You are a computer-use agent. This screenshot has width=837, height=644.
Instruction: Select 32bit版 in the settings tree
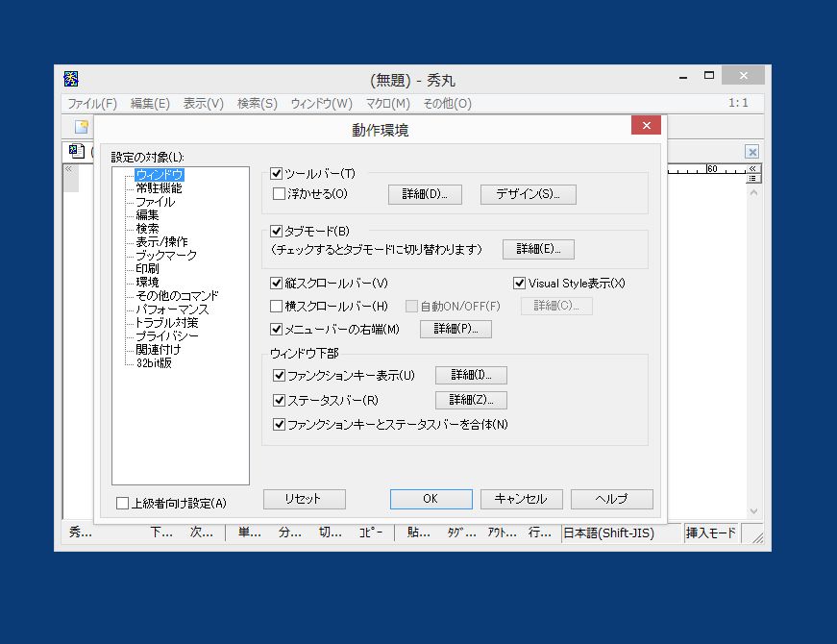(154, 363)
